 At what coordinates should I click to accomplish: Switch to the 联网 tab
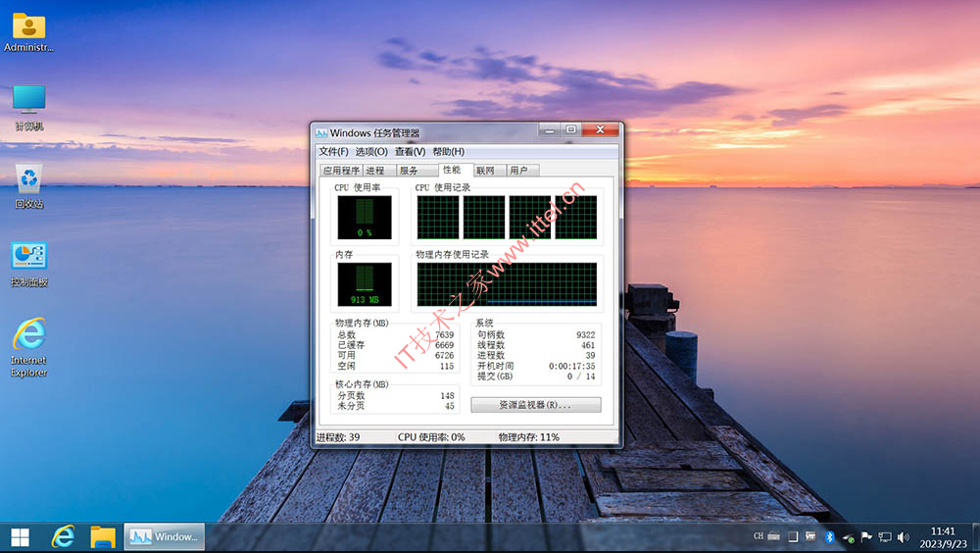pos(489,171)
